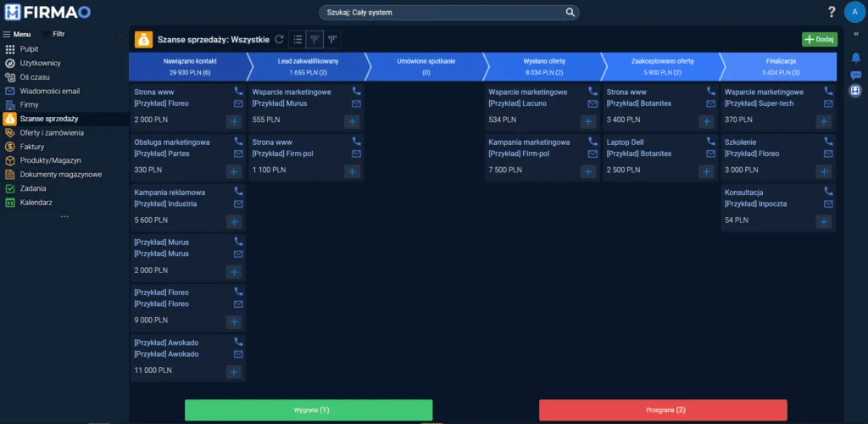Screen dimensions: 868x424
Task: Click email icon on Wsparcie marketingowe Murus card
Action: coord(357,103)
